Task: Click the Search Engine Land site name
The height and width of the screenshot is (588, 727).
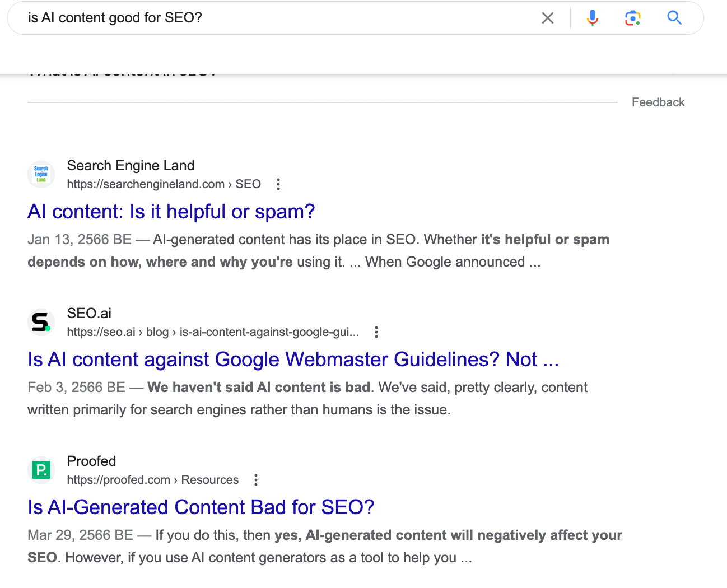Action: [x=131, y=165]
